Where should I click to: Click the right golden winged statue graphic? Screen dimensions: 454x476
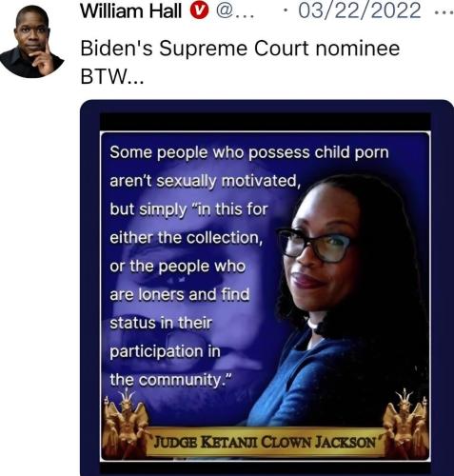point(405,424)
